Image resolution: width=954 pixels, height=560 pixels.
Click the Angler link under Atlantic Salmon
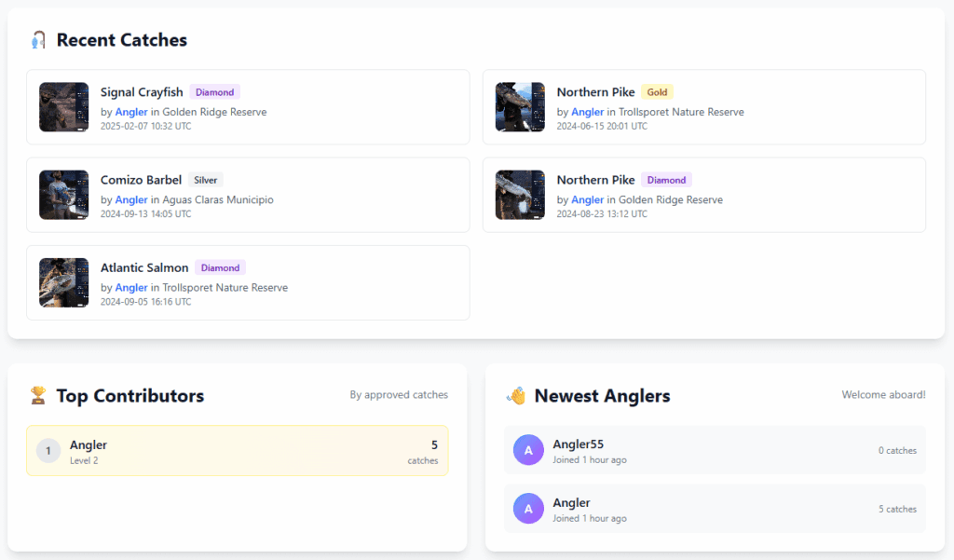tap(131, 287)
